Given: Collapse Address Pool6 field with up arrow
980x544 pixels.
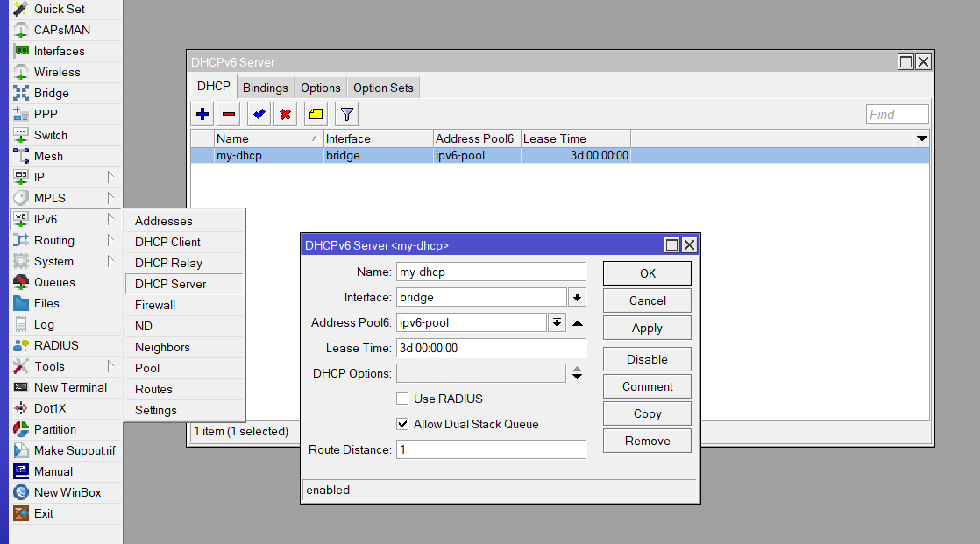Looking at the screenshot, I should (578, 323).
